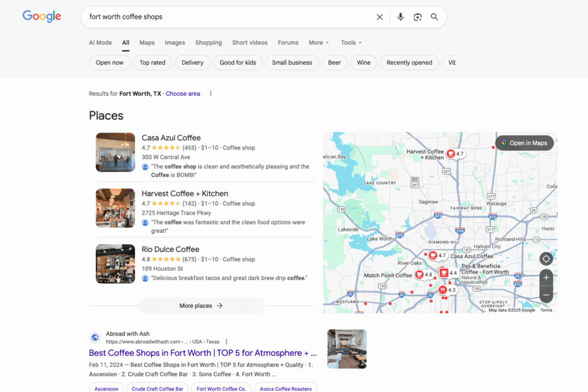The width and height of the screenshot is (588, 392).
Task: Enable the Small business filter
Action: point(292,62)
